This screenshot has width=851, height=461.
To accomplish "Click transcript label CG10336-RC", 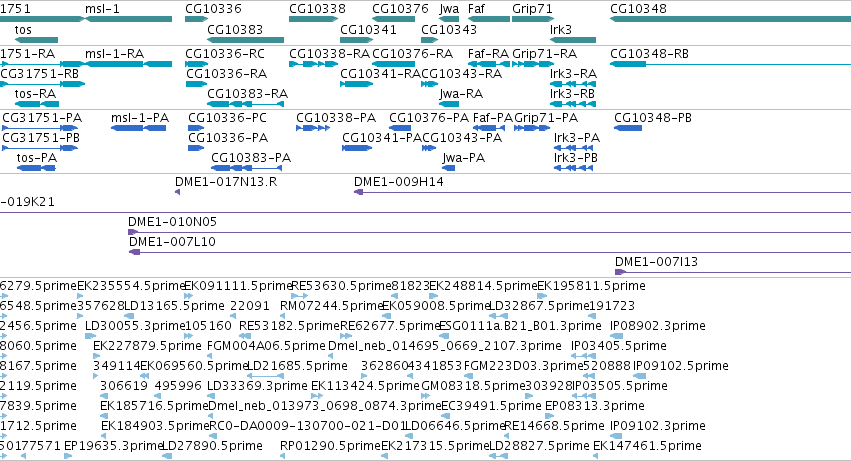I will click(x=225, y=54).
